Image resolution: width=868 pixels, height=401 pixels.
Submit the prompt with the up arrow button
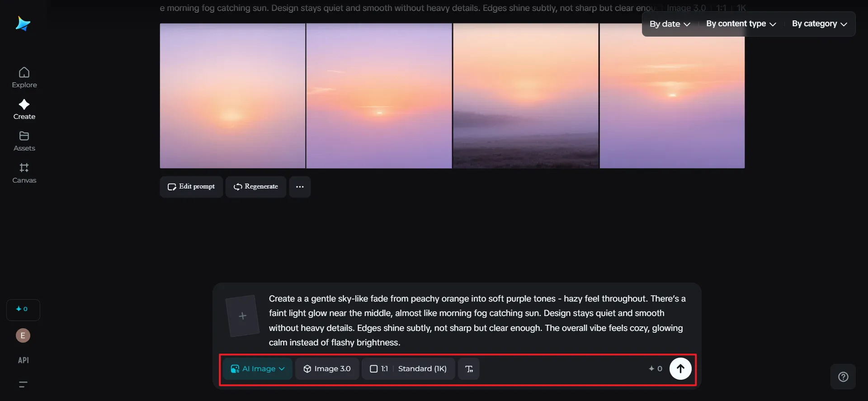click(680, 369)
